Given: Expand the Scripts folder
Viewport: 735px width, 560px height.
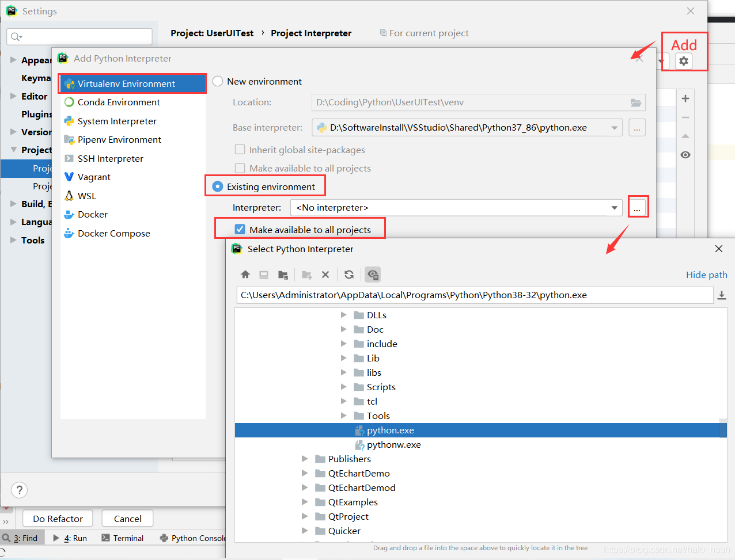Looking at the screenshot, I should (344, 387).
